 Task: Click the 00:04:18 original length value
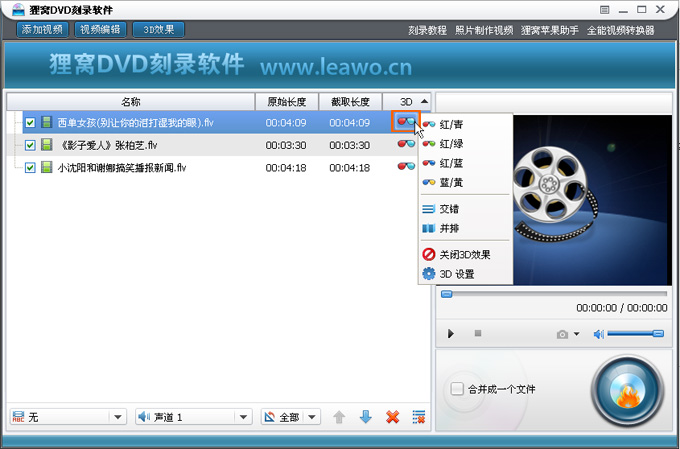click(286, 168)
